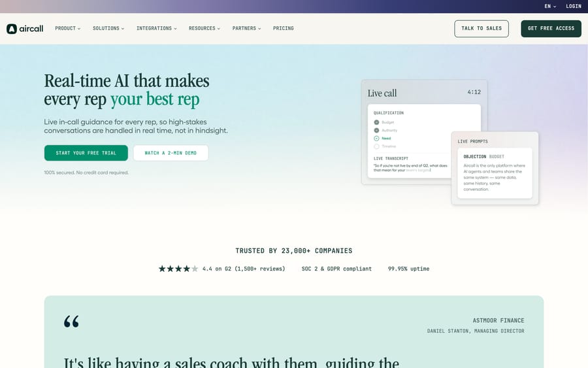
Task: Click the G2 star rating icons
Action: click(178, 269)
